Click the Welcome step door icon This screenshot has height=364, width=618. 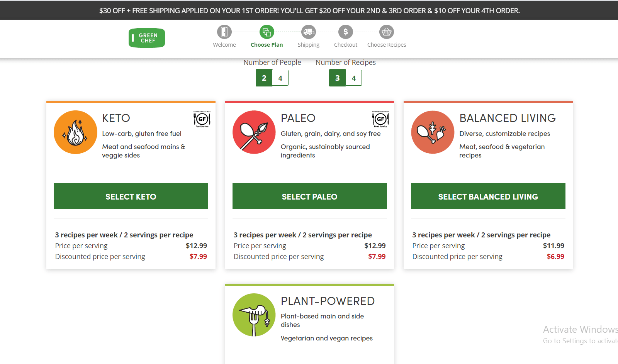pos(224,32)
